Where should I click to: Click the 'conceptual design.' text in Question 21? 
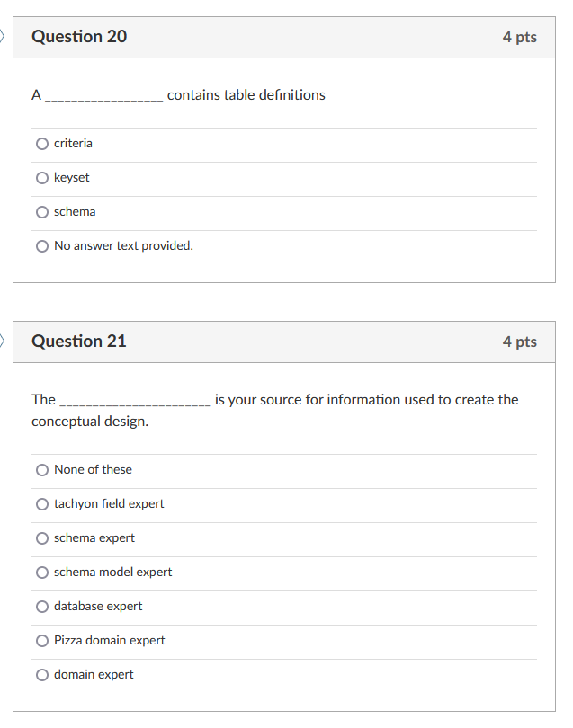pyautogui.click(x=90, y=422)
